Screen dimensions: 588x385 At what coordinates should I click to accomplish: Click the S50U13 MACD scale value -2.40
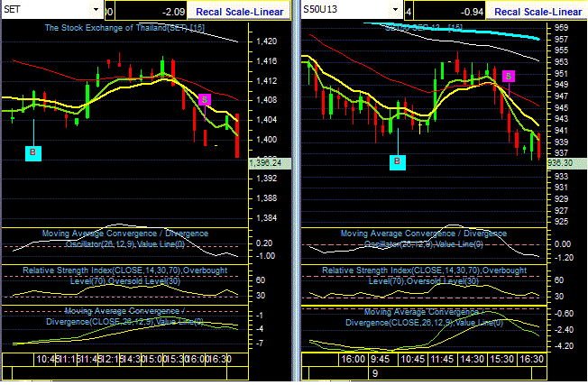(x=564, y=330)
